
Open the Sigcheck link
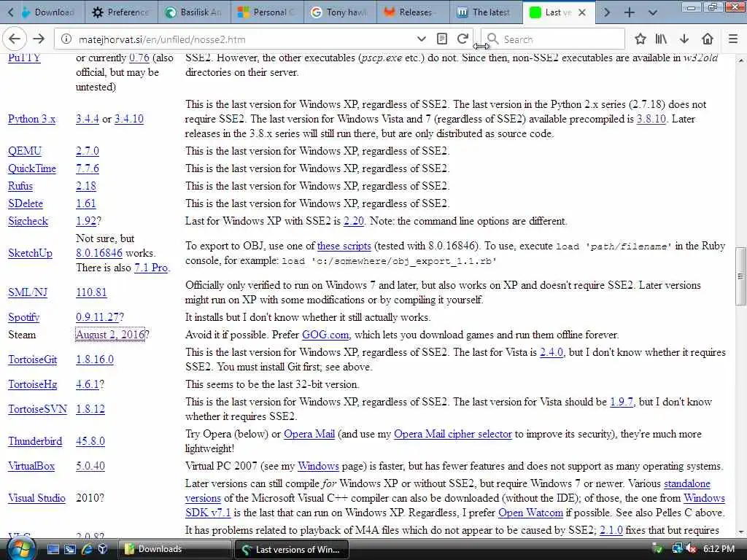point(28,222)
